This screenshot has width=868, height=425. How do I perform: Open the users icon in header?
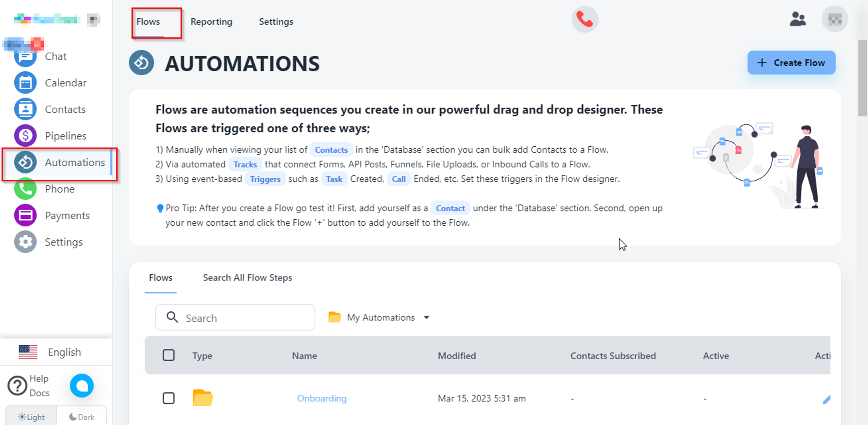pyautogui.click(x=797, y=20)
